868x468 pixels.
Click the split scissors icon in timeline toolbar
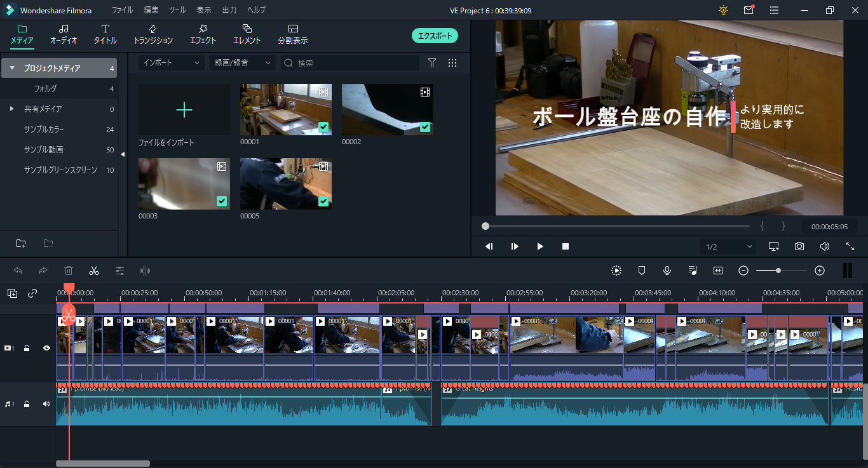(94, 271)
